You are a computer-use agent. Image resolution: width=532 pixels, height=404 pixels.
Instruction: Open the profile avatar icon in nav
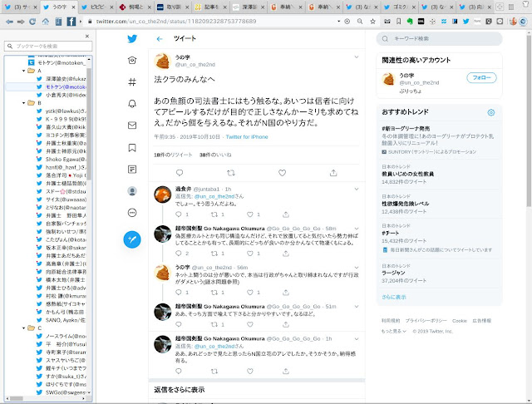pyautogui.click(x=132, y=191)
